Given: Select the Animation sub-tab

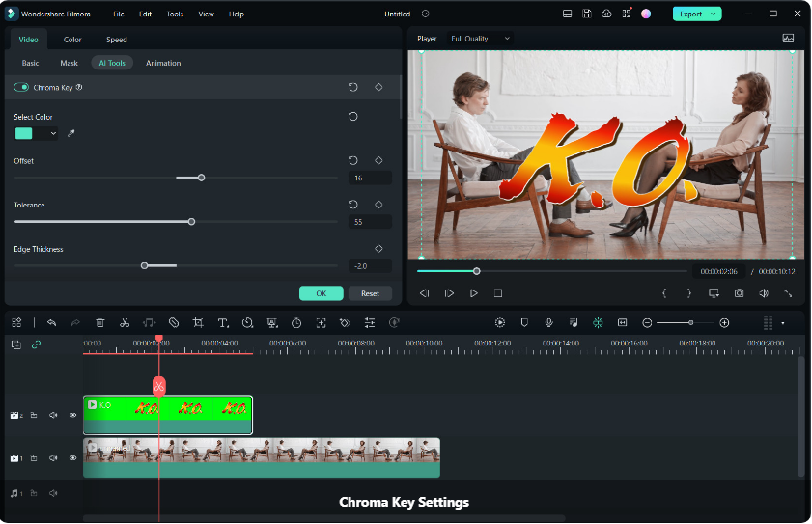Looking at the screenshot, I should tap(163, 63).
